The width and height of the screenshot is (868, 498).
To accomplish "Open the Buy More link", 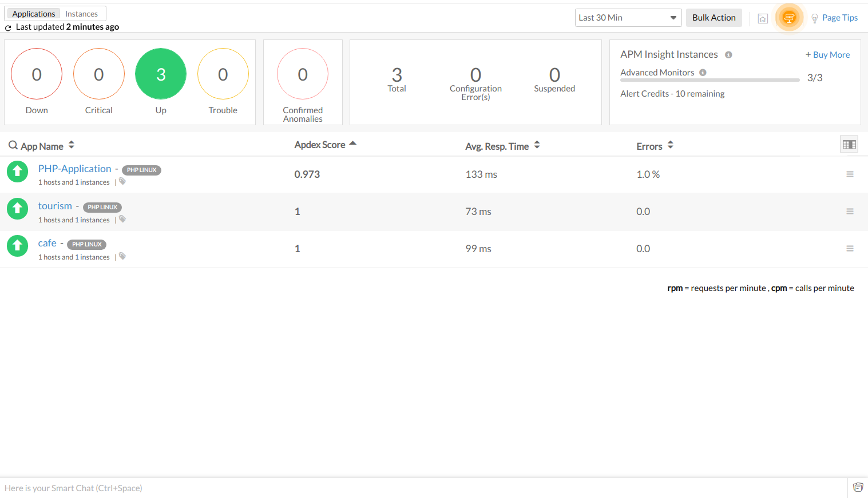I will pos(827,54).
